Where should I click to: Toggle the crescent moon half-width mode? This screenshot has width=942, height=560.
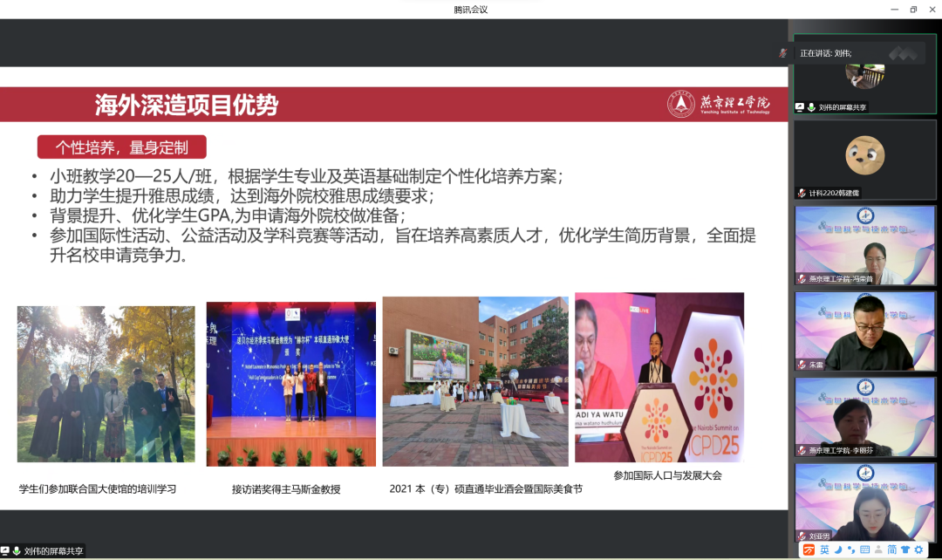tap(837, 550)
